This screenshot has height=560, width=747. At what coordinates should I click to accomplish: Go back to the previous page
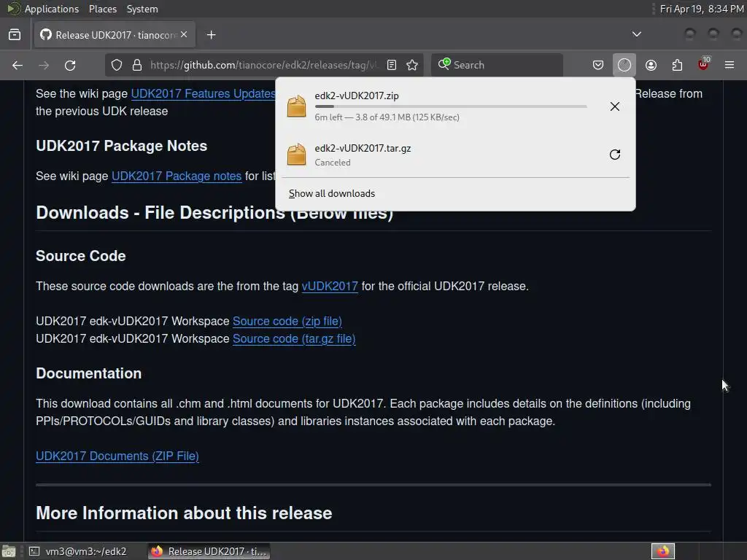point(18,65)
